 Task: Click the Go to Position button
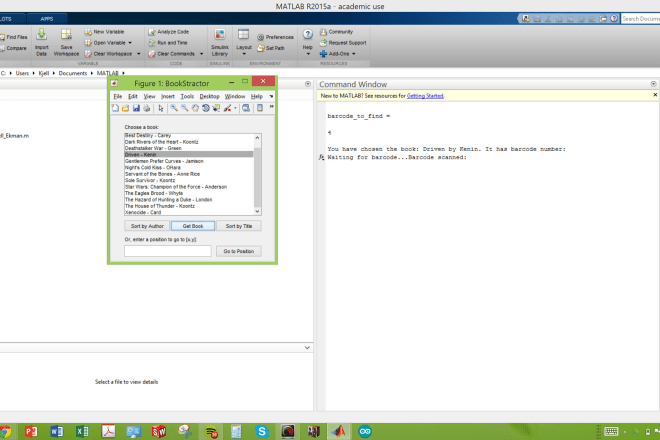239,251
